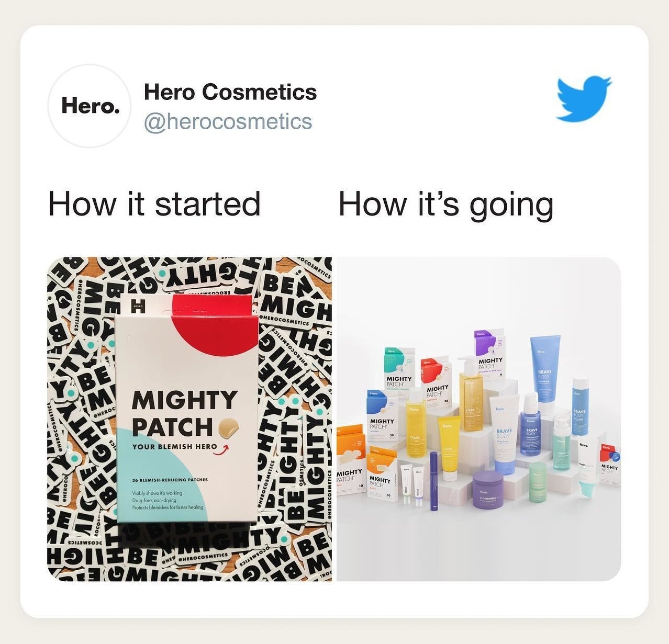Image resolution: width=669 pixels, height=644 pixels.
Task: Click the white Brave Body tube
Action: (x=505, y=434)
